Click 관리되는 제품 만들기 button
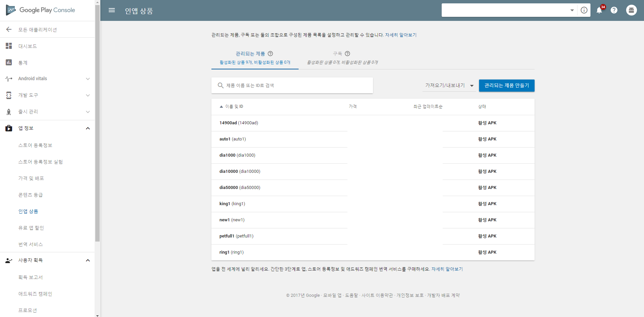 [x=507, y=86]
